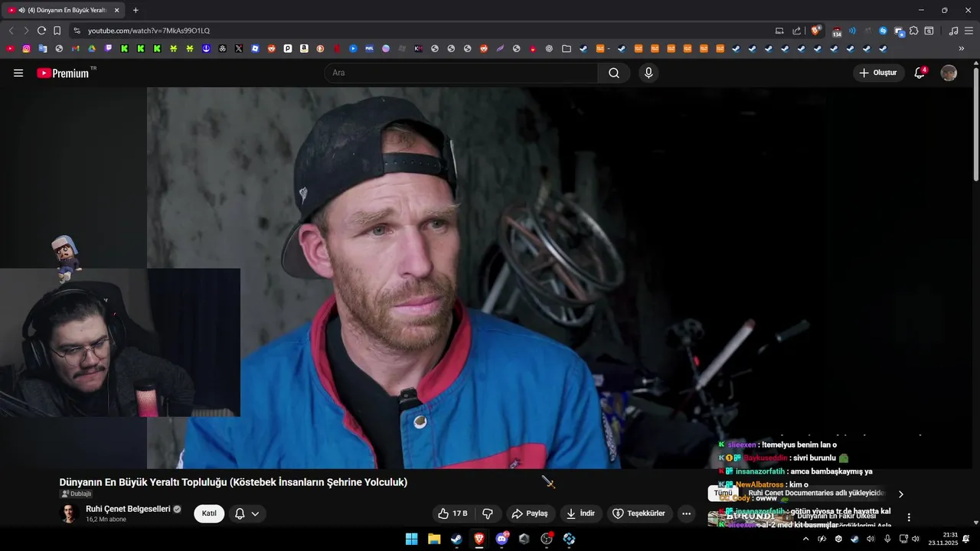Open more actions three-dot menu

pyautogui.click(x=687, y=514)
